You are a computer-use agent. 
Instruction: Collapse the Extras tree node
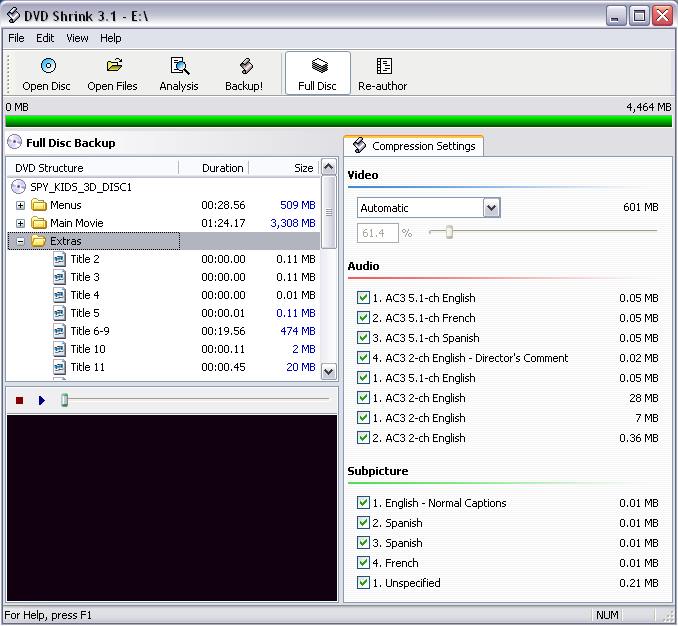[x=20, y=241]
